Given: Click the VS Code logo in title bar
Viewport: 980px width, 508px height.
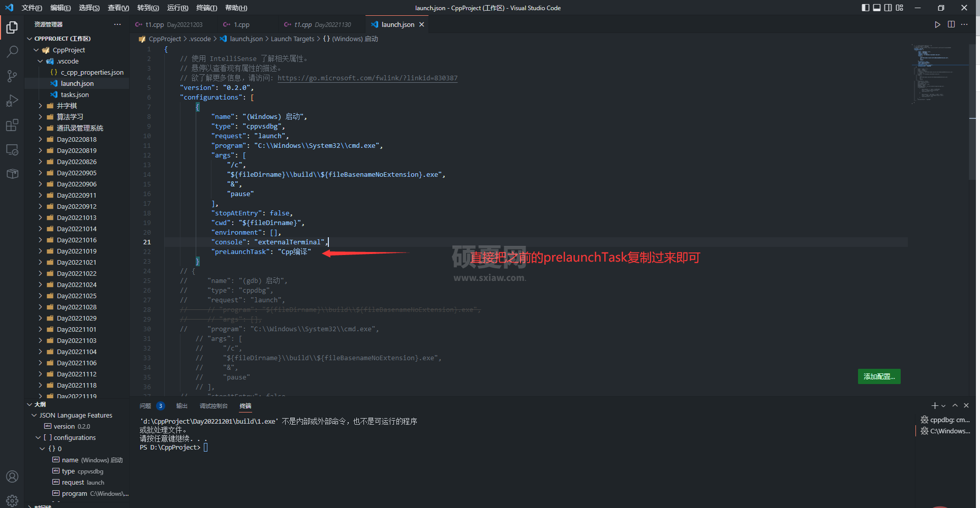Looking at the screenshot, I should pyautogui.click(x=9, y=8).
